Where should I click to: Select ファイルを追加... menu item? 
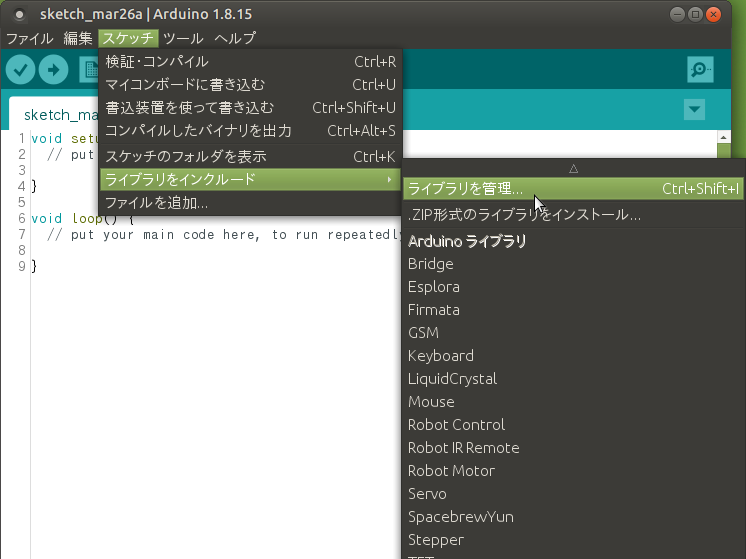250,203
